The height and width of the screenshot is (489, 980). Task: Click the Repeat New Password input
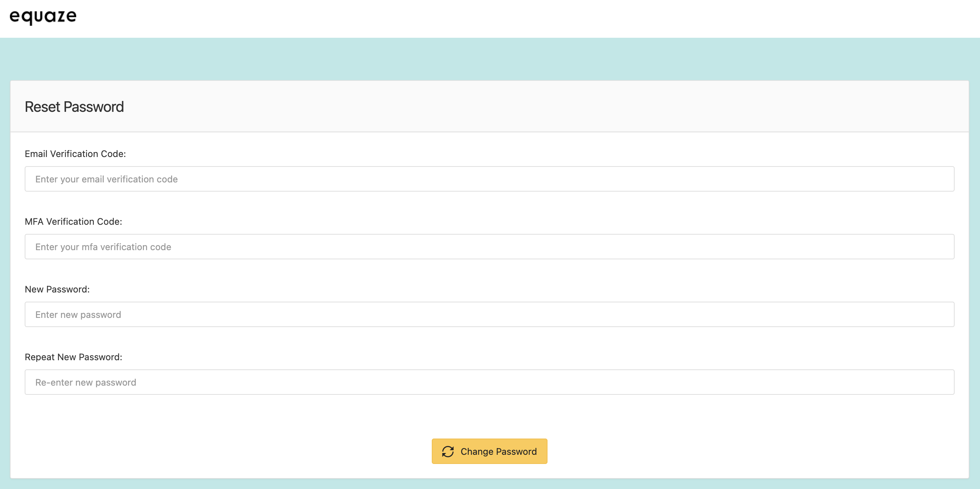point(489,382)
